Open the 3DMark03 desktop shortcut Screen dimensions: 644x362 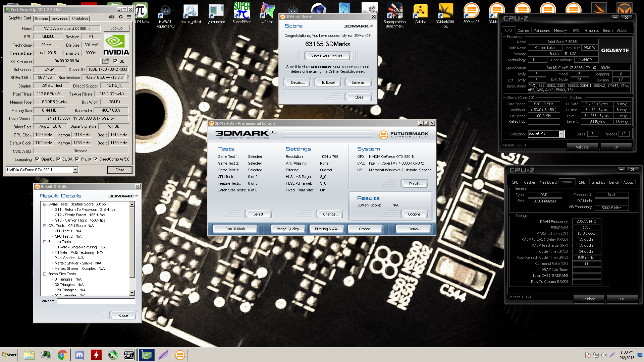(471, 13)
